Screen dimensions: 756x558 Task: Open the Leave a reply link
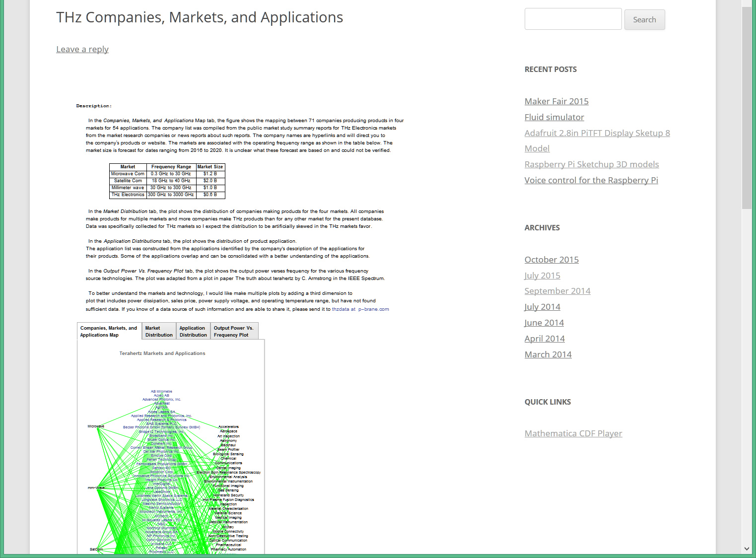click(82, 49)
